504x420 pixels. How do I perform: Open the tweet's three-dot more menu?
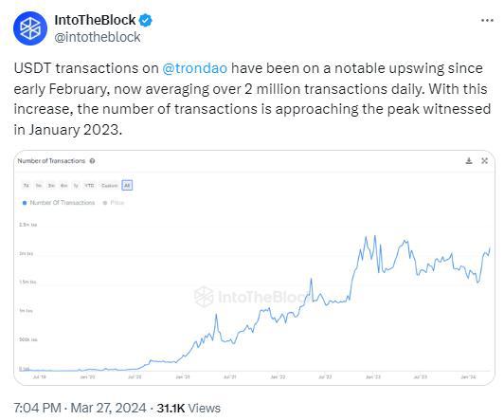click(x=487, y=20)
